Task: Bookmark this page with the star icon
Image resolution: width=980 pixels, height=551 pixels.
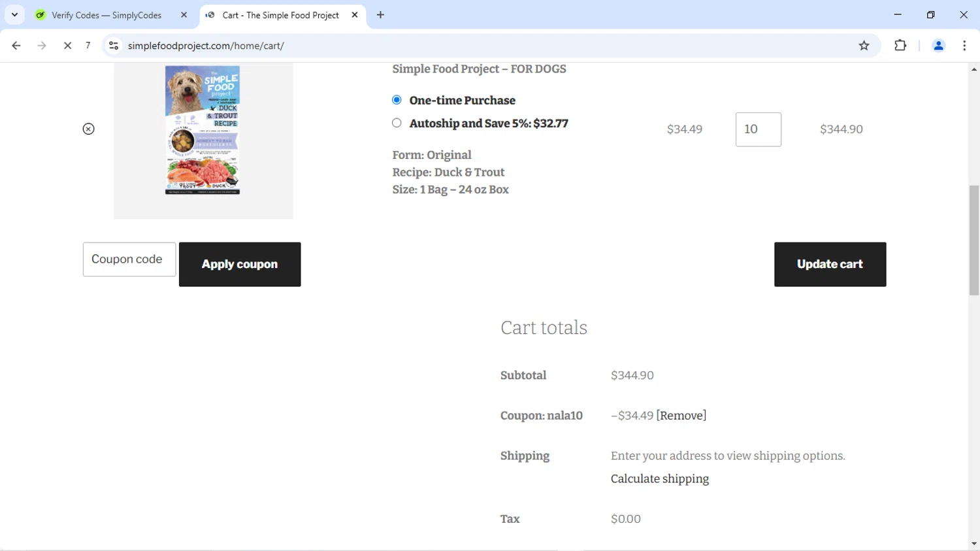Action: [x=864, y=46]
